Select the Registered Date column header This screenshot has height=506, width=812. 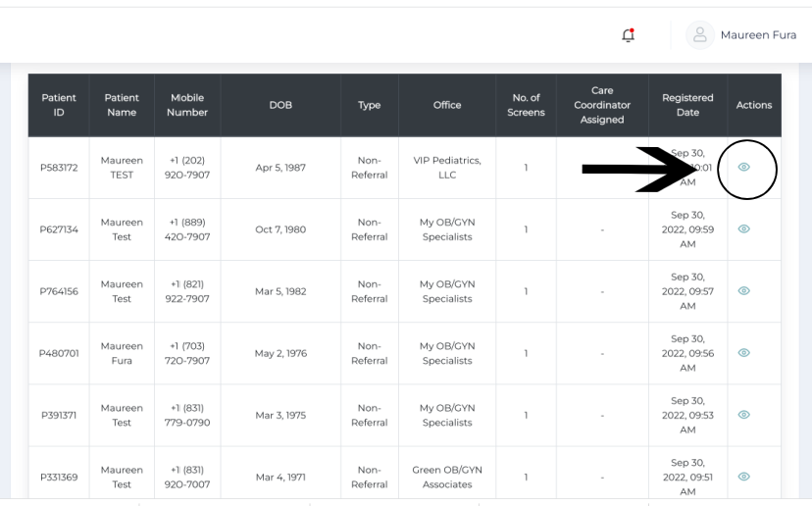(x=687, y=105)
